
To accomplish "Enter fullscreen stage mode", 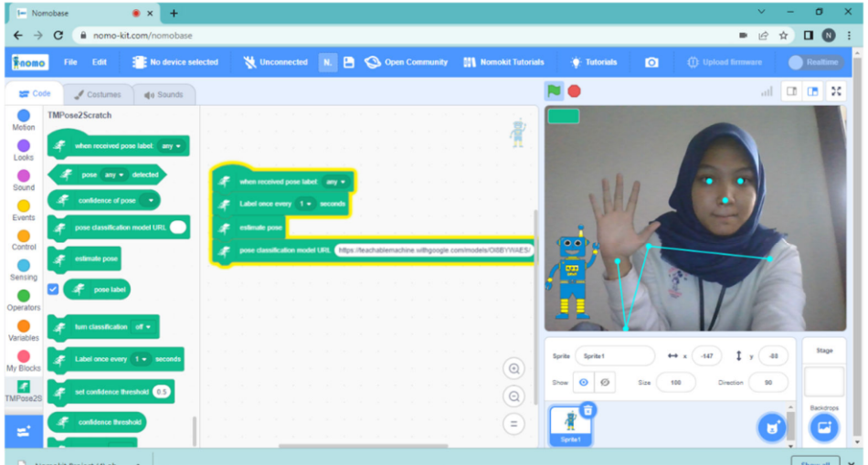I will point(836,91).
